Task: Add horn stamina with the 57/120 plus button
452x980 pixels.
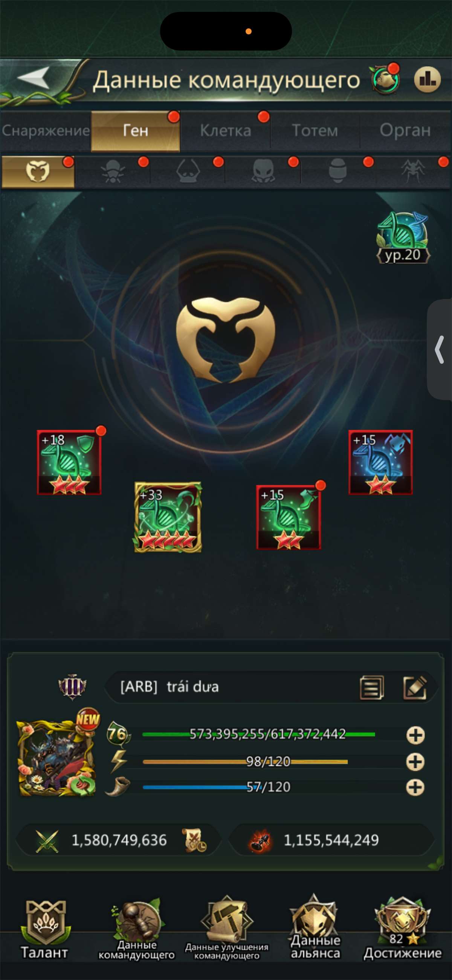Action: (415, 787)
